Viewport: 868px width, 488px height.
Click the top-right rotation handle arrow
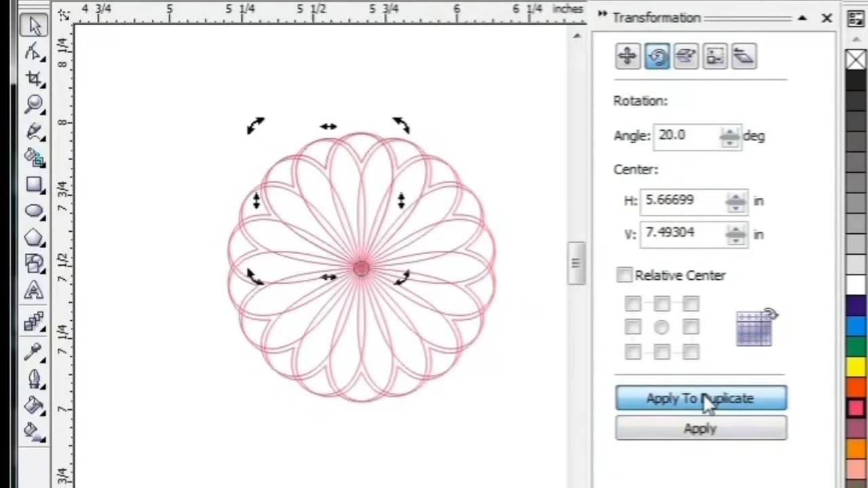(x=401, y=125)
